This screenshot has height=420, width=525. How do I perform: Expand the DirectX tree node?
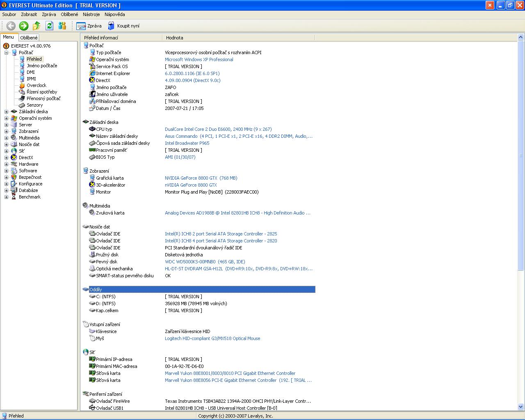click(x=6, y=157)
